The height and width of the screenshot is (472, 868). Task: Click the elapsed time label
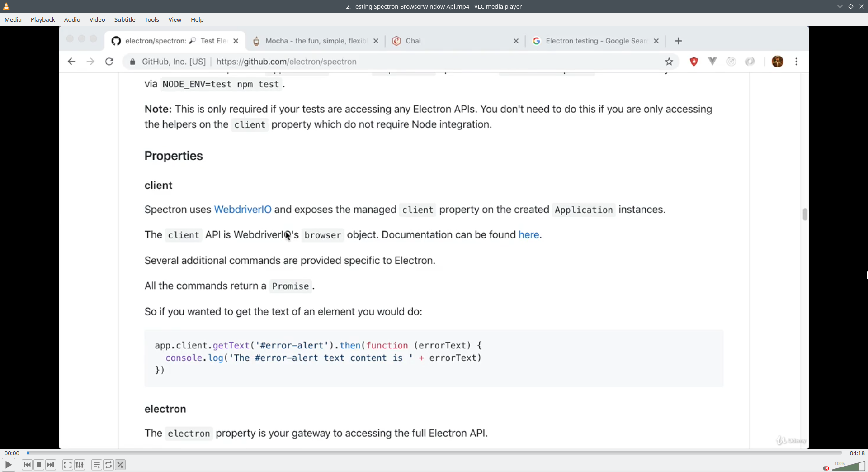coord(12,453)
